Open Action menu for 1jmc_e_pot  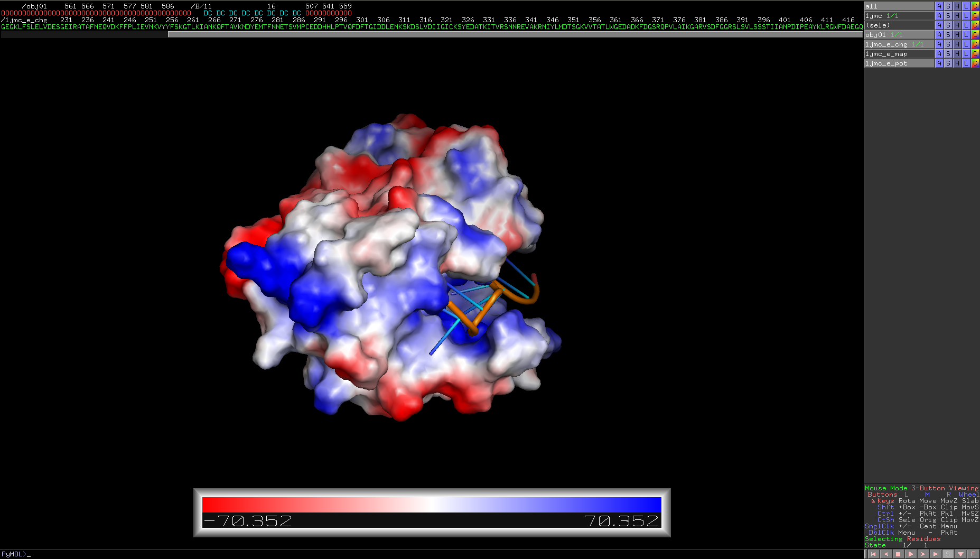coord(939,63)
